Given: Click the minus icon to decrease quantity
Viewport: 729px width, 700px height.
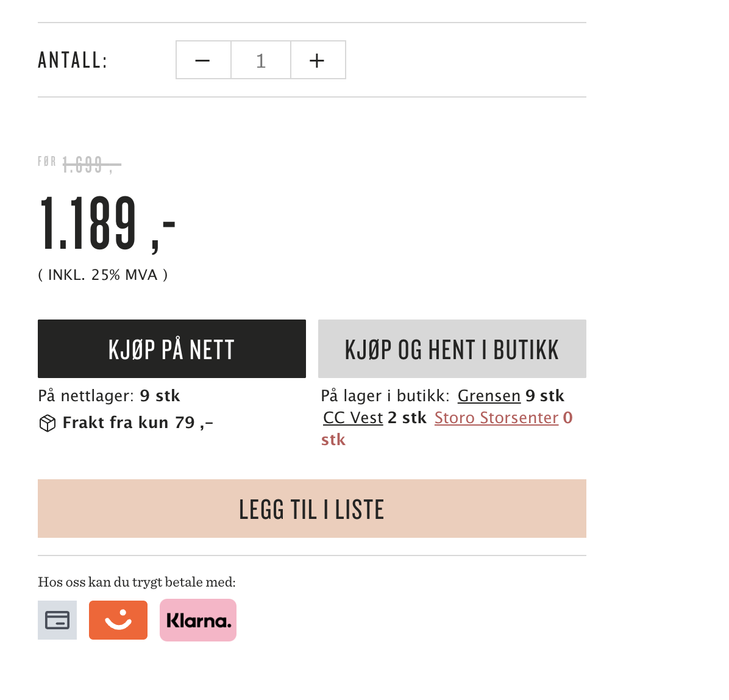Looking at the screenshot, I should tap(203, 60).
